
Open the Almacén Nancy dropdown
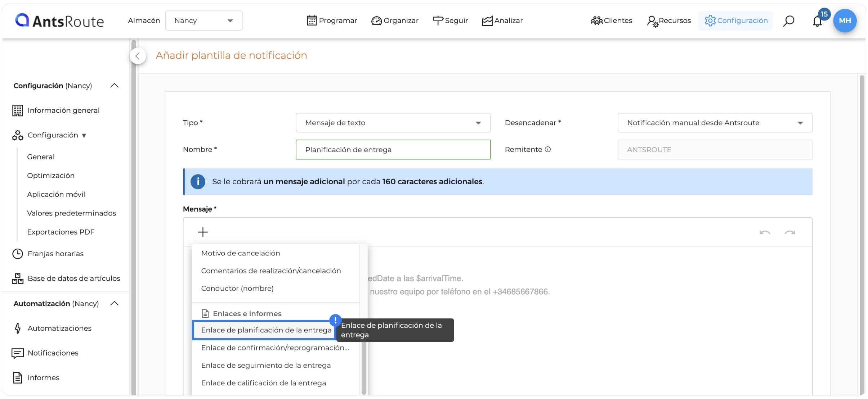[x=203, y=21]
